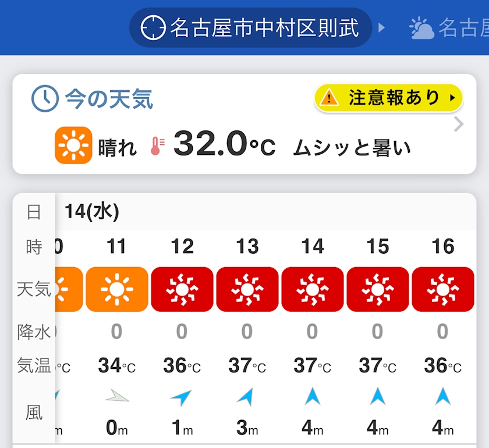Screen dimensions: 489x448
Task: Tap the partly cloudy icon in header
Action: (421, 28)
